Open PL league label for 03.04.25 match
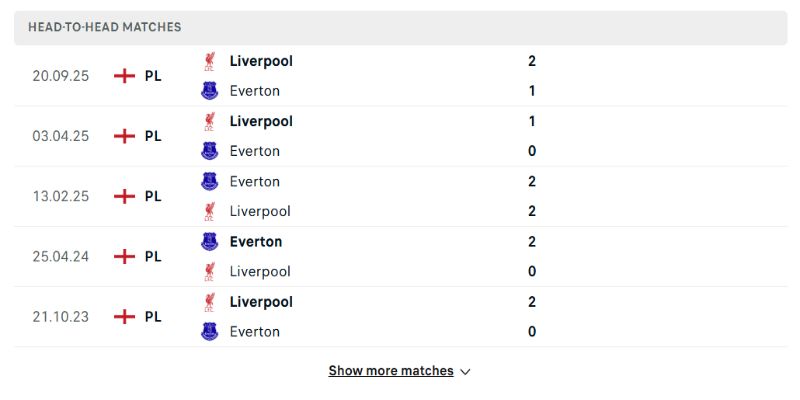The height and width of the screenshot is (400, 800). 153,136
